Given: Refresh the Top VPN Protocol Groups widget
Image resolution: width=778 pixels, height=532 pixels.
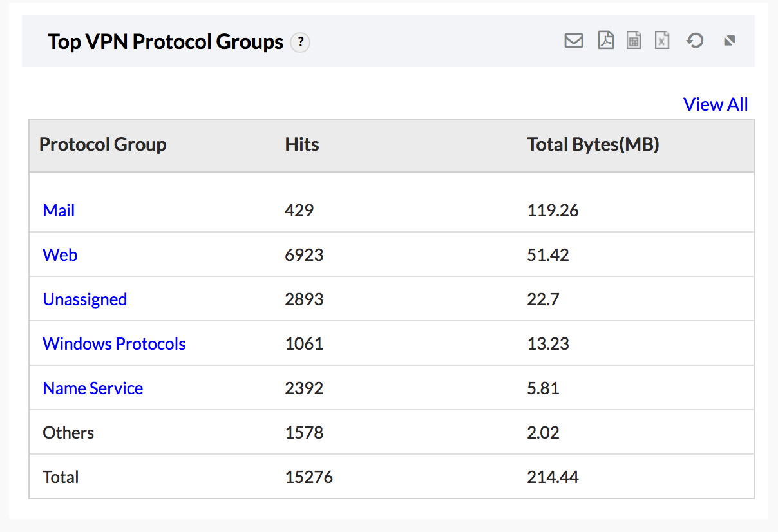Looking at the screenshot, I should pyautogui.click(x=694, y=41).
